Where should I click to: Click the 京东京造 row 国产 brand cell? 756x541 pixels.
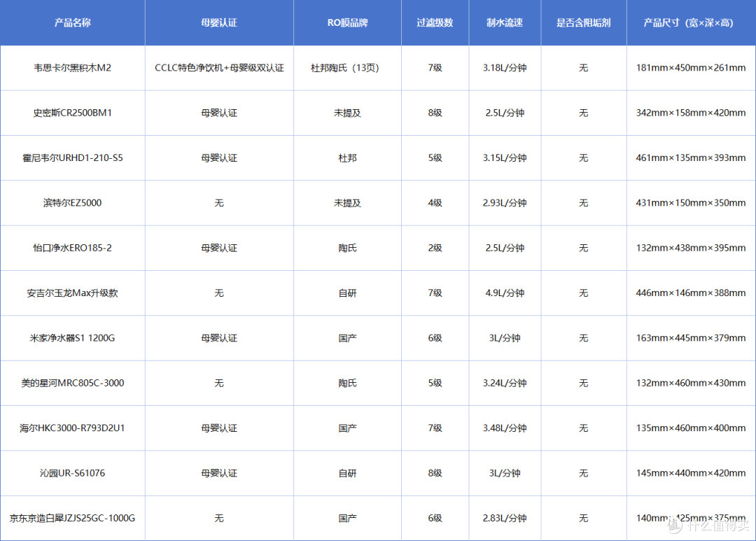347,518
